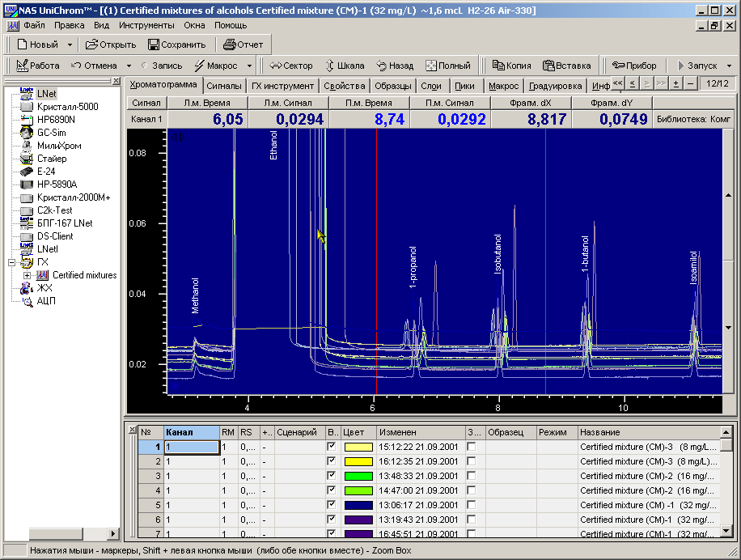This screenshot has height=560, width=741.
Task: Open the Отмена dropdown arrow
Action: tap(129, 66)
